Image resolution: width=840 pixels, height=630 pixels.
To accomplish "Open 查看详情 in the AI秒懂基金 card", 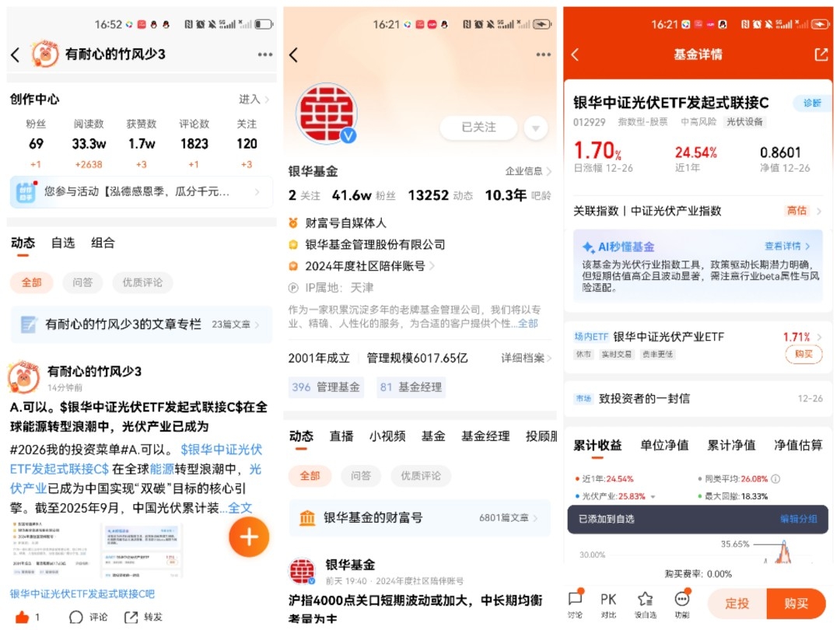I will tap(786, 246).
